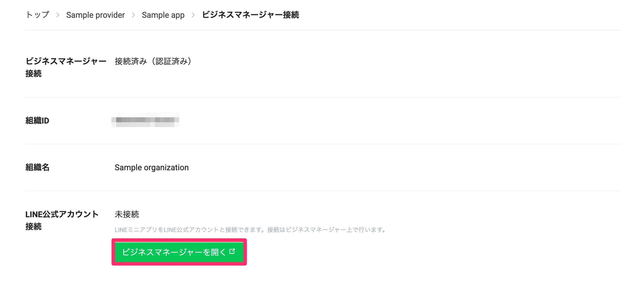644x308 pixels.
Task: Select the Sample organization name text
Action: point(151,167)
